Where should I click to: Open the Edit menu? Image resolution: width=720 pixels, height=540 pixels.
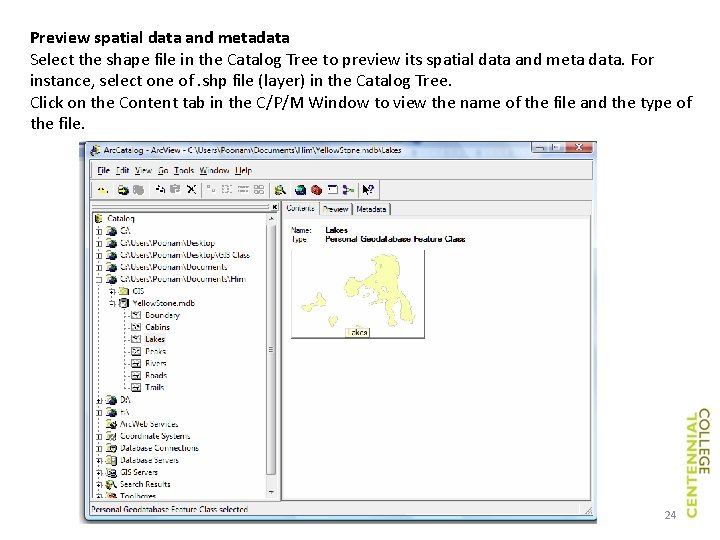(122, 170)
